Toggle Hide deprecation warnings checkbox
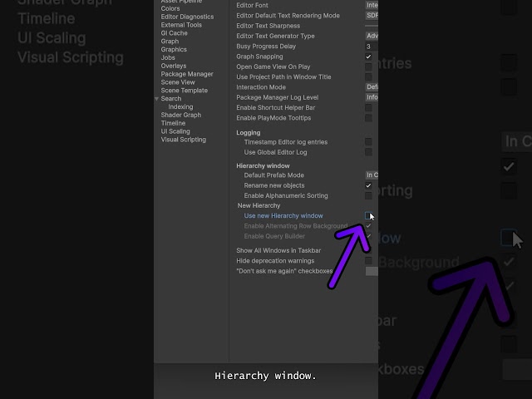 pyautogui.click(x=368, y=260)
